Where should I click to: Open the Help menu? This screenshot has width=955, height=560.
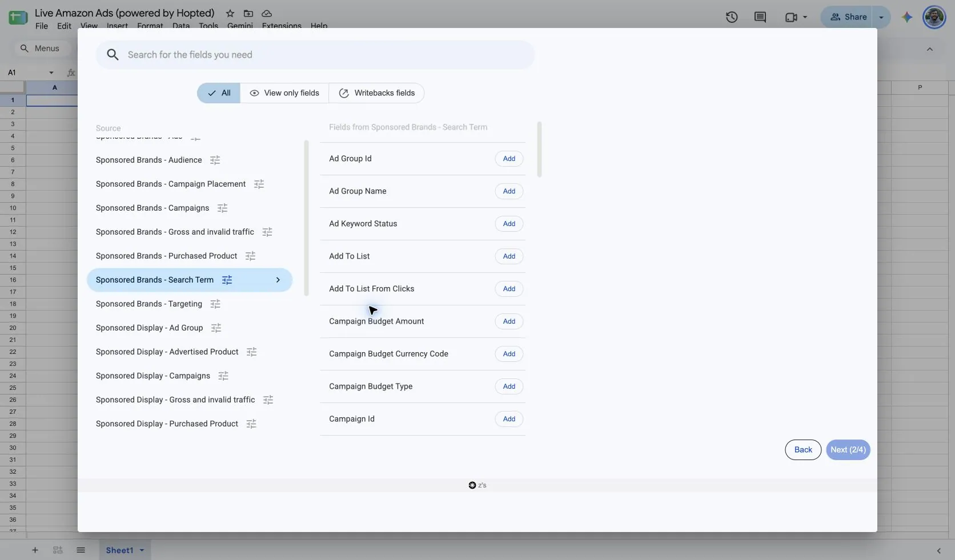[x=319, y=26]
